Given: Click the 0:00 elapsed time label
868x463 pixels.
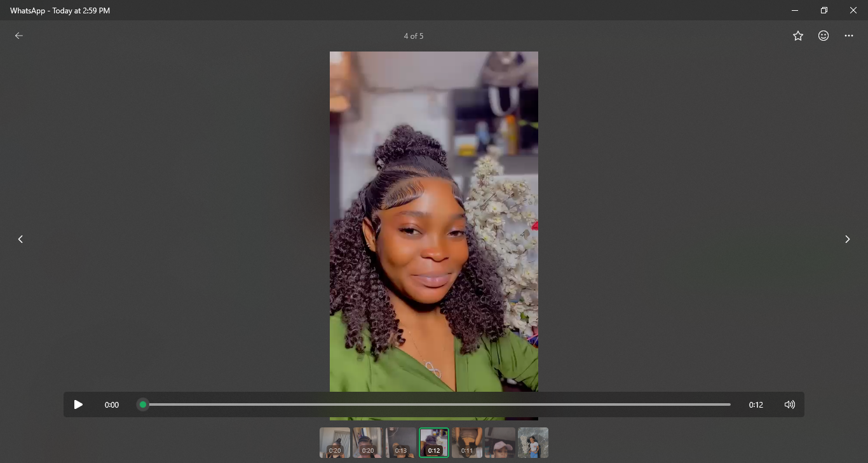Looking at the screenshot, I should click(112, 405).
